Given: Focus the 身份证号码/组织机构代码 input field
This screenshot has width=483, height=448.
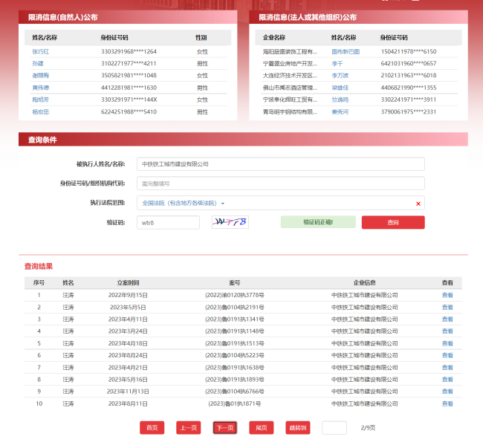Looking at the screenshot, I should [281, 184].
